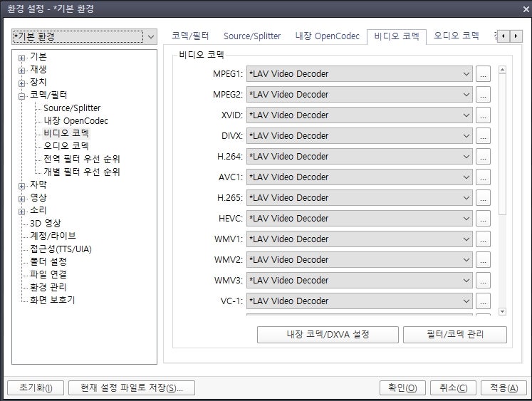Click codec list scrollbar down arrow

pos(503,311)
